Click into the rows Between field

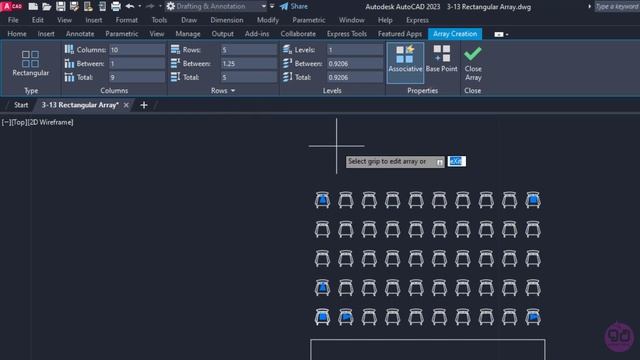(x=249, y=64)
